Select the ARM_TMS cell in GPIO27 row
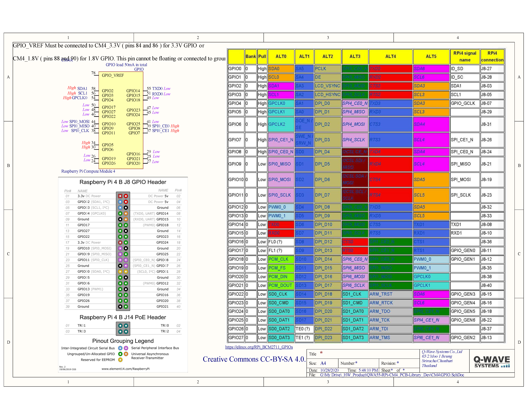 [x=391, y=338]
